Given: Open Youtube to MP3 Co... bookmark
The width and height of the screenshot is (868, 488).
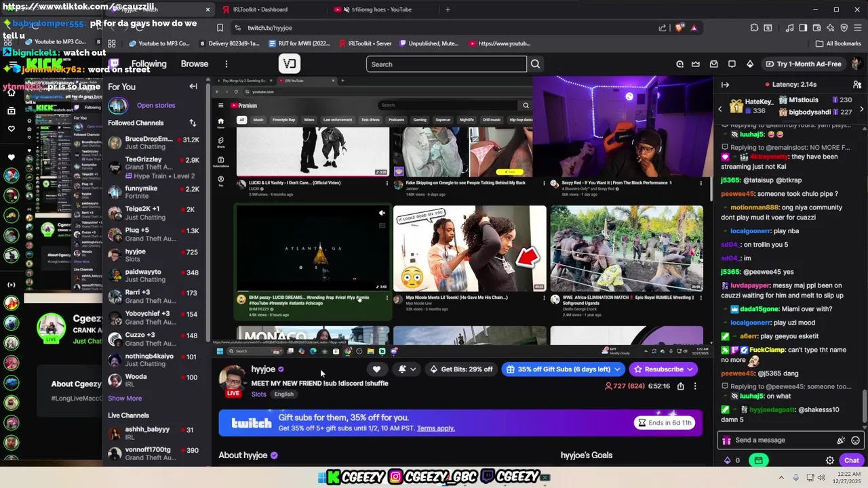Looking at the screenshot, I should pos(159,43).
